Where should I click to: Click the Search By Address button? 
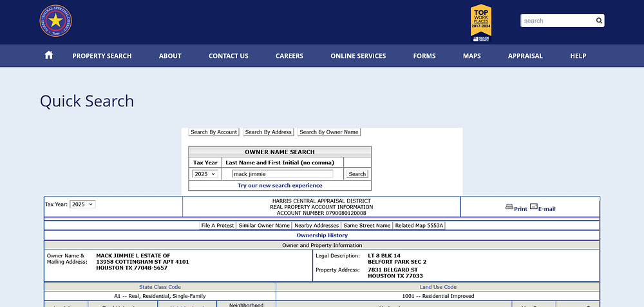(268, 132)
